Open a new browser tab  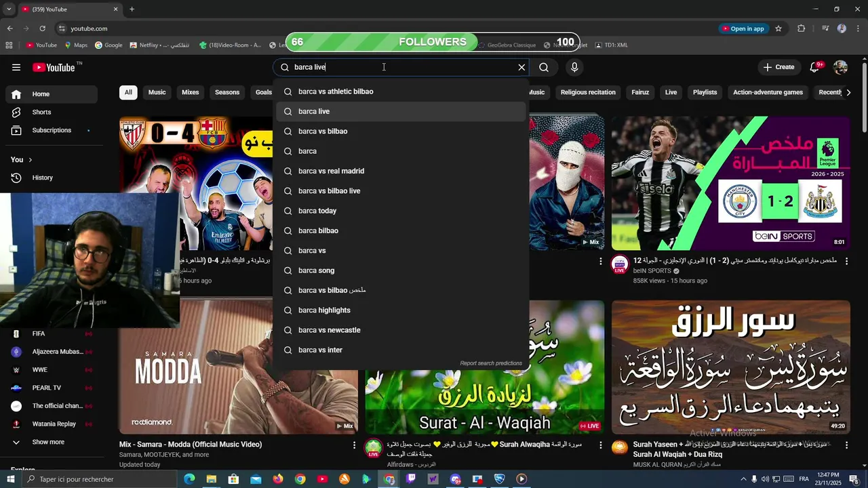click(132, 9)
